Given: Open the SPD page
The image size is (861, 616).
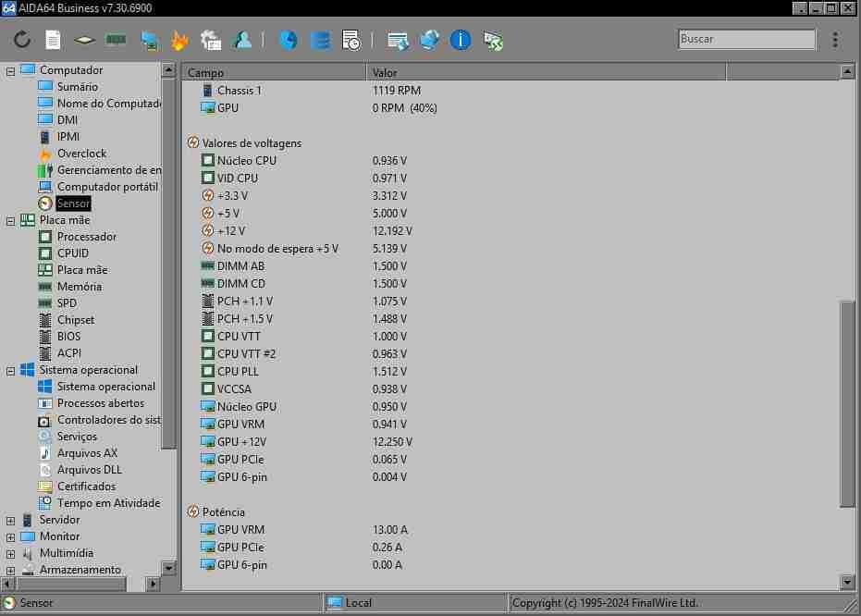Looking at the screenshot, I should 67,303.
